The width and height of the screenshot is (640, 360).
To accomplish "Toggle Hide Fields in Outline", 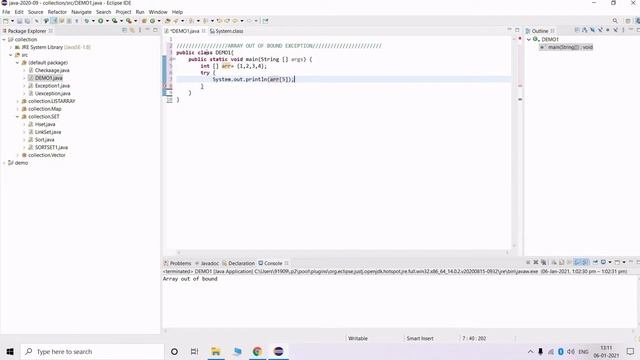I will coord(592,30).
